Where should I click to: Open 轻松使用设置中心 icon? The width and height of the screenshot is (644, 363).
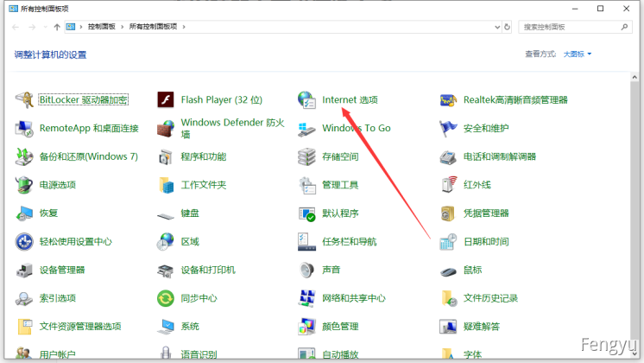pyautogui.click(x=24, y=242)
